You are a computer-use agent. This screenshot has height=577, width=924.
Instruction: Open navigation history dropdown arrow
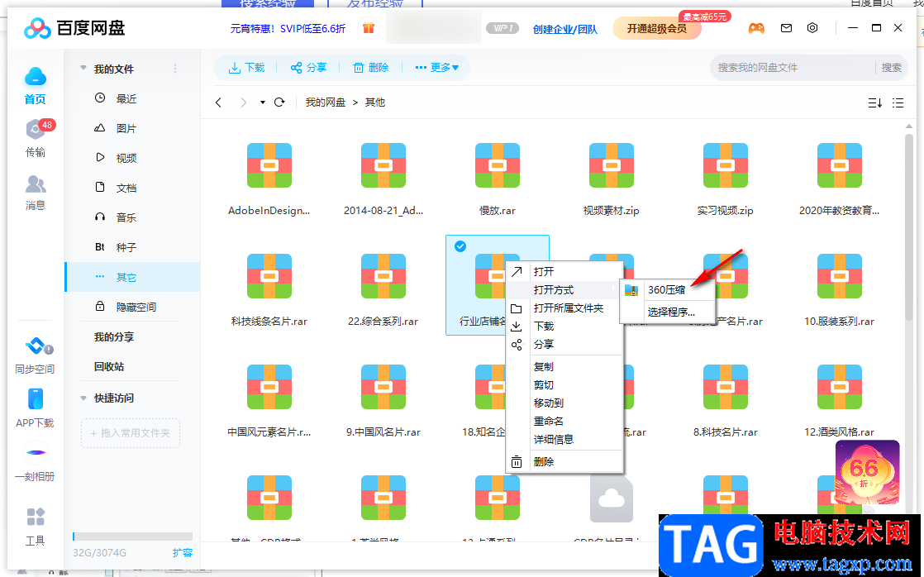tap(262, 103)
